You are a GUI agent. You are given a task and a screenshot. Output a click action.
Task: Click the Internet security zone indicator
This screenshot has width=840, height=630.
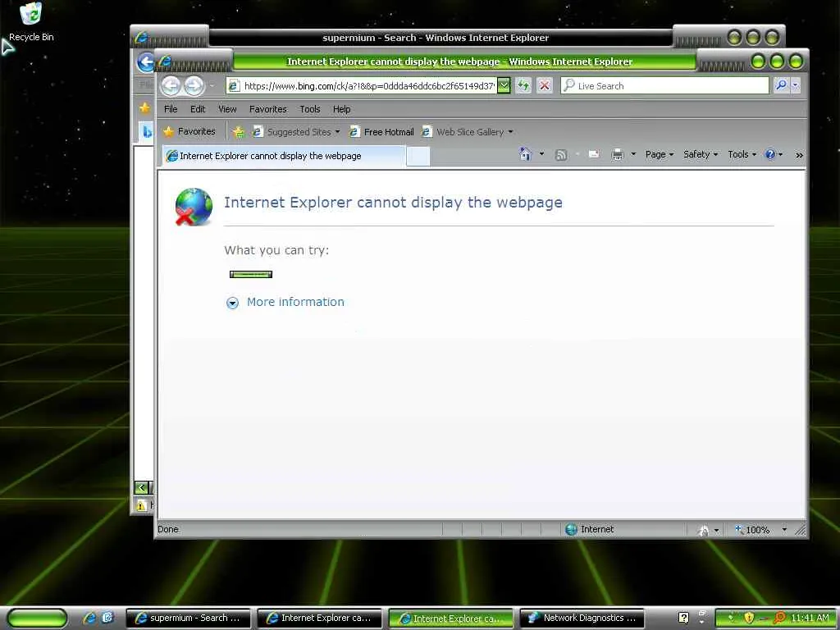589,529
